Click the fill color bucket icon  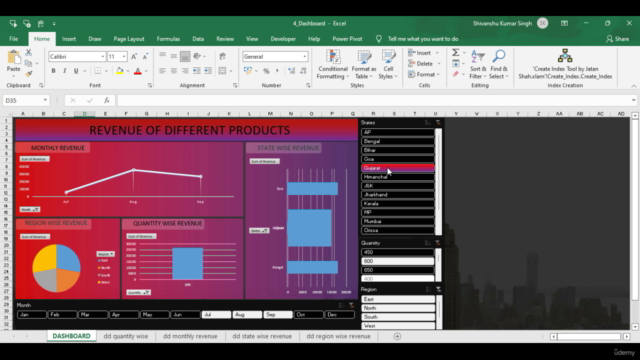coord(120,71)
